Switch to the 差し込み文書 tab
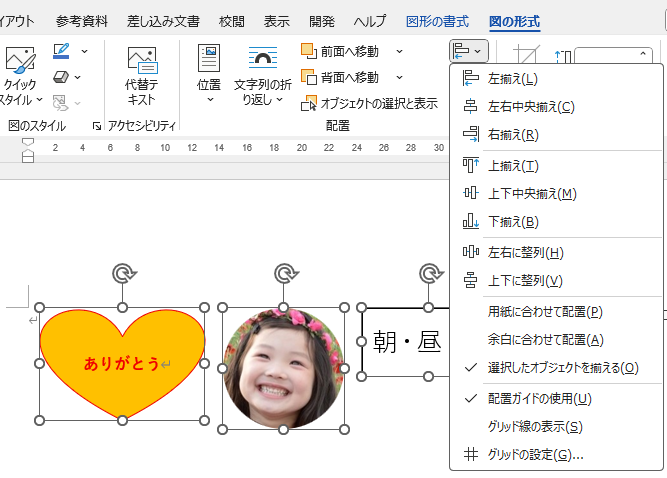This screenshot has height=478, width=667. click(163, 21)
